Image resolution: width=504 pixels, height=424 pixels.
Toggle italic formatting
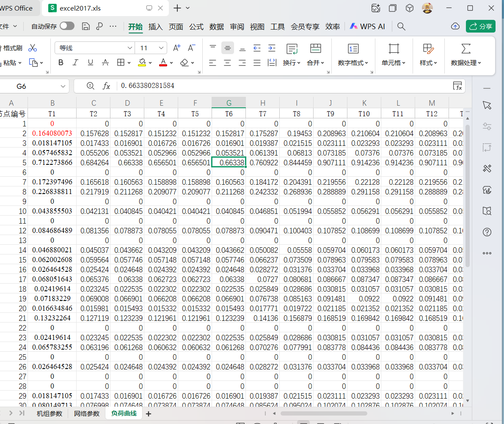[75, 63]
